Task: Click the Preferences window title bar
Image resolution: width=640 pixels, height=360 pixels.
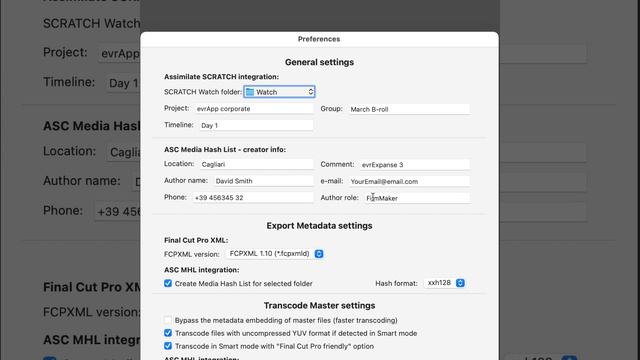Action: click(319, 39)
